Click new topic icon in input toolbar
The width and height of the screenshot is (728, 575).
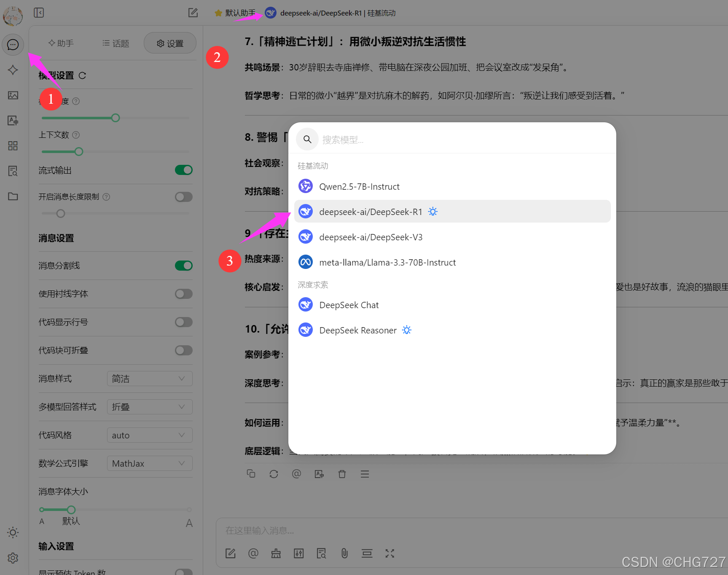(231, 554)
